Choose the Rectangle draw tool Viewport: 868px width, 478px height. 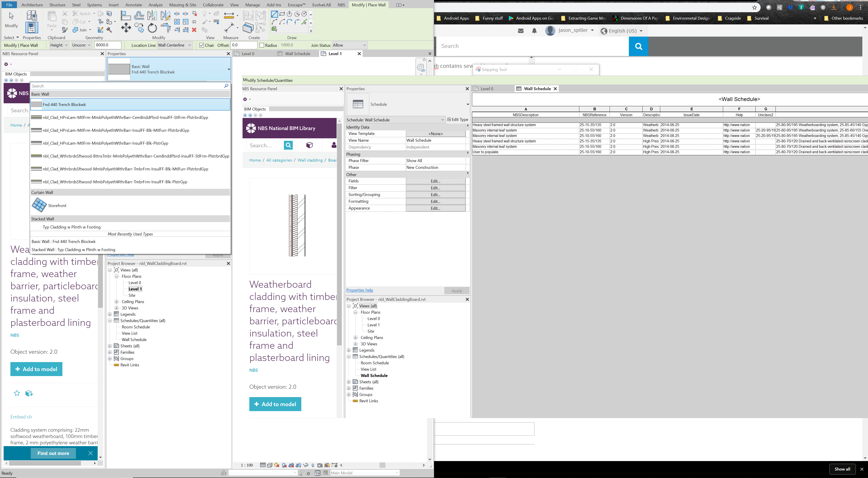point(282,14)
